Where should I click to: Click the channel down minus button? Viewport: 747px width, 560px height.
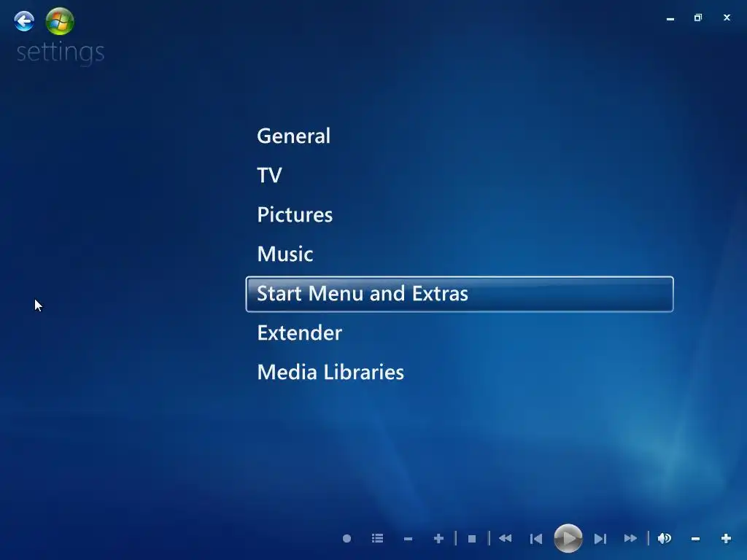point(408,539)
